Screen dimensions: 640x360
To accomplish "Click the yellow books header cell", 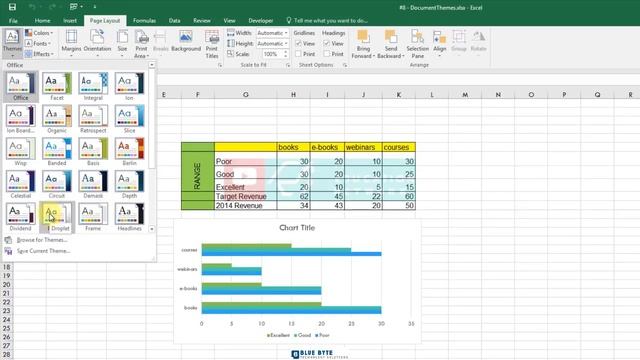I will tap(293, 147).
